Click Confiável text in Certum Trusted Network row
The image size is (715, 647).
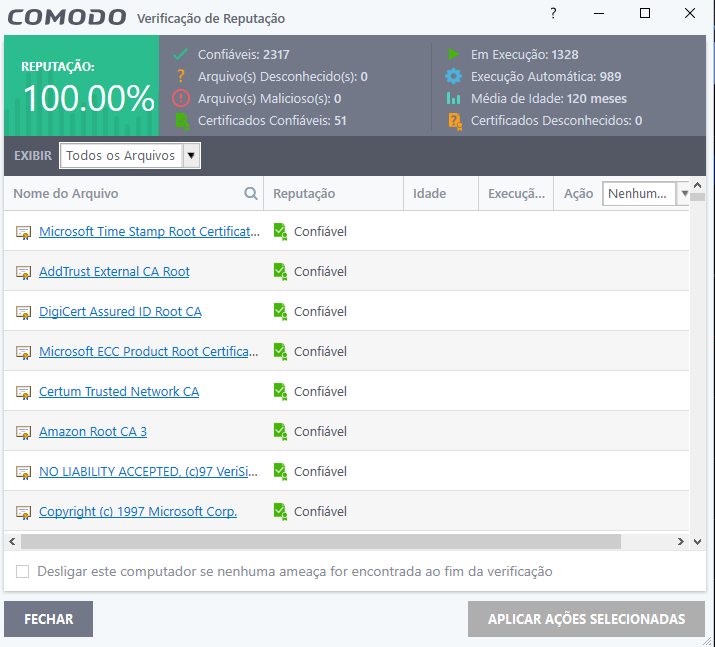pyautogui.click(x=320, y=392)
